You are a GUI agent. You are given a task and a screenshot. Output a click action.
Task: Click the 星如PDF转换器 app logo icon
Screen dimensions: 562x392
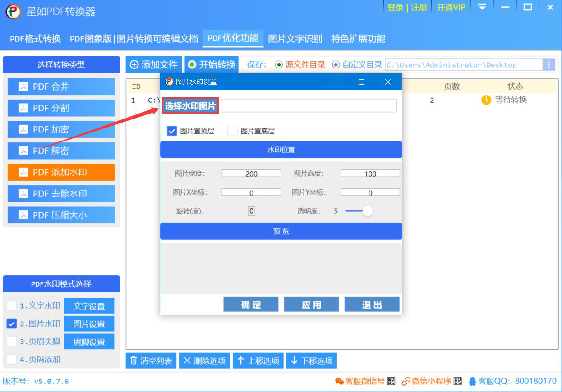point(13,11)
